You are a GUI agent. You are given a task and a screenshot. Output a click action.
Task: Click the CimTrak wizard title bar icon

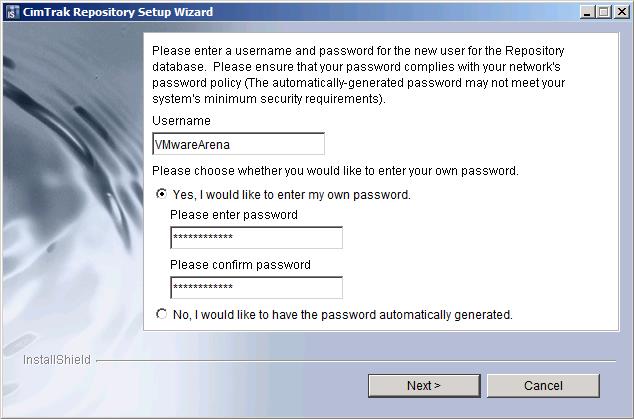(12, 12)
